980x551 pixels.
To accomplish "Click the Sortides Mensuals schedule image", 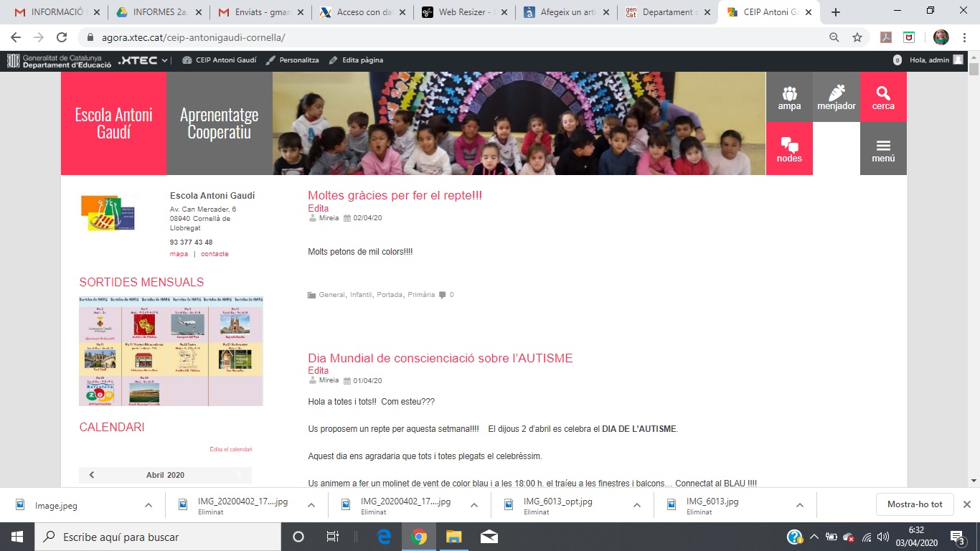I will [x=171, y=352].
